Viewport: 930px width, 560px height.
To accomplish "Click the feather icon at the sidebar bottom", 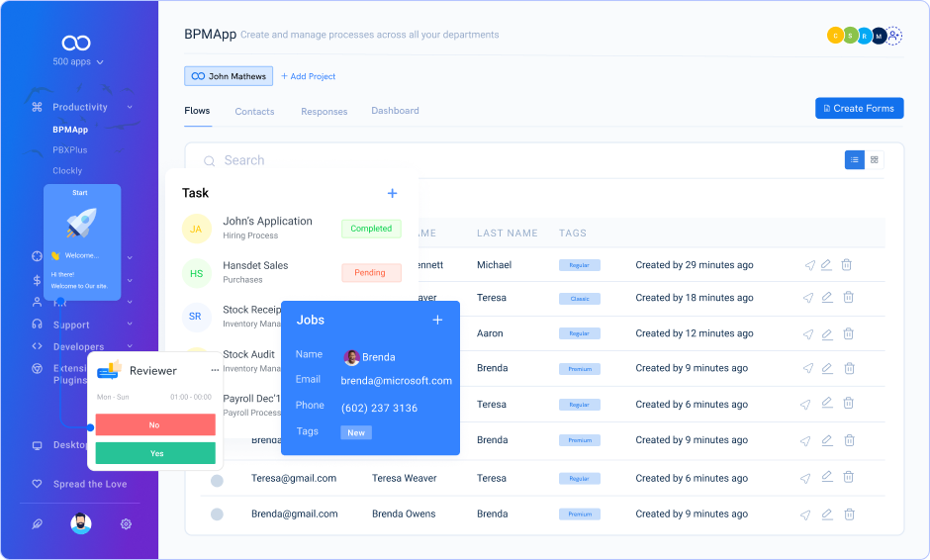I will point(38,524).
